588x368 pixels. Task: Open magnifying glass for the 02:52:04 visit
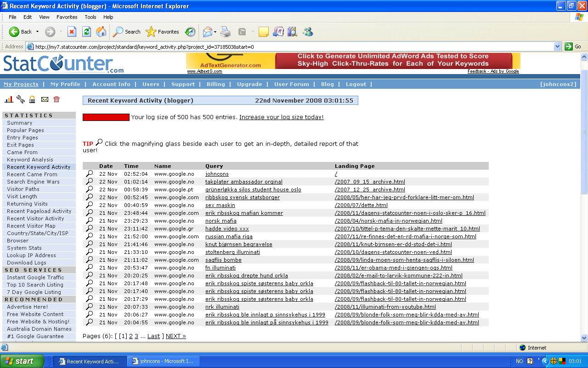tap(90, 174)
